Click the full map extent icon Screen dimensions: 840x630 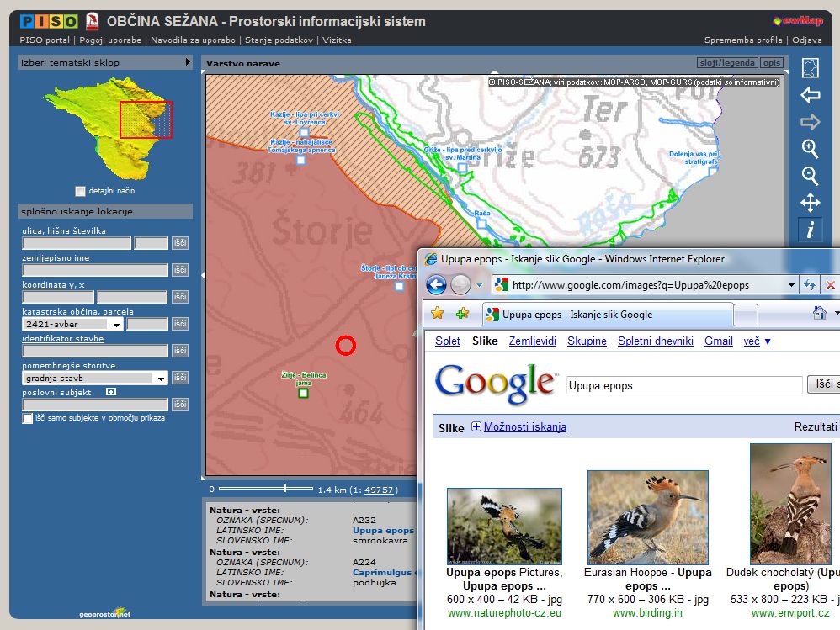point(810,68)
